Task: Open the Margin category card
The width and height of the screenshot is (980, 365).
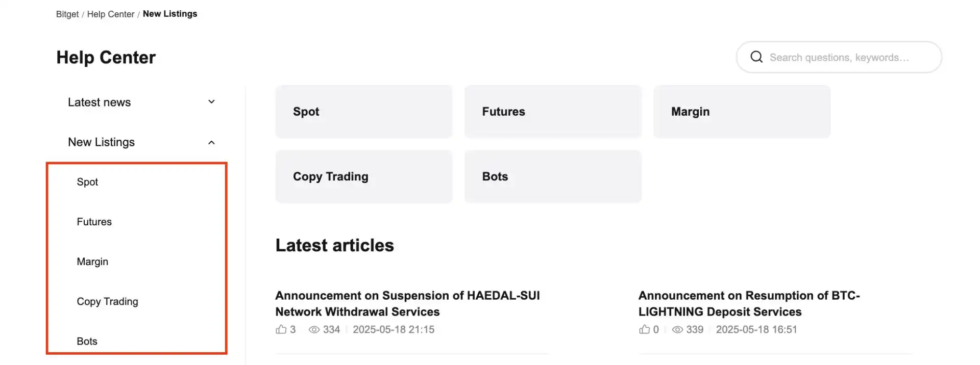Action: click(741, 112)
